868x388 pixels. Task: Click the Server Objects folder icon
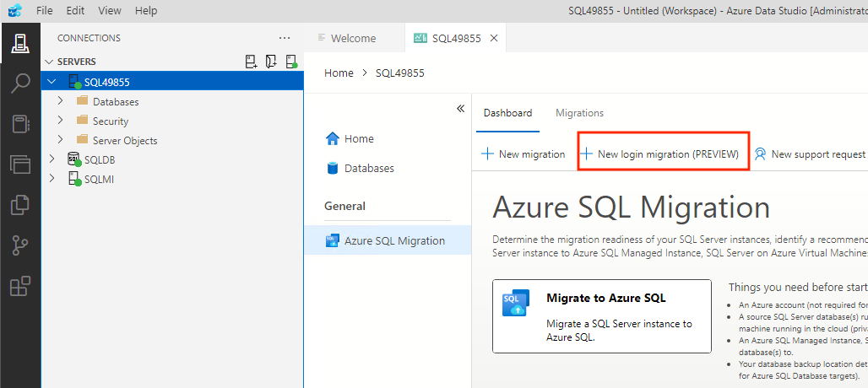83,140
